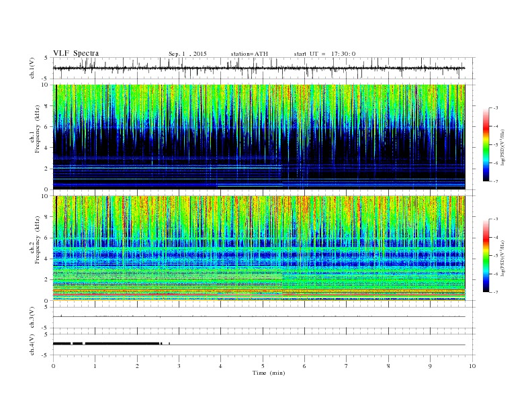
Task: Click the ch.1 spectrogram color scale bar
Action: (x=486, y=144)
